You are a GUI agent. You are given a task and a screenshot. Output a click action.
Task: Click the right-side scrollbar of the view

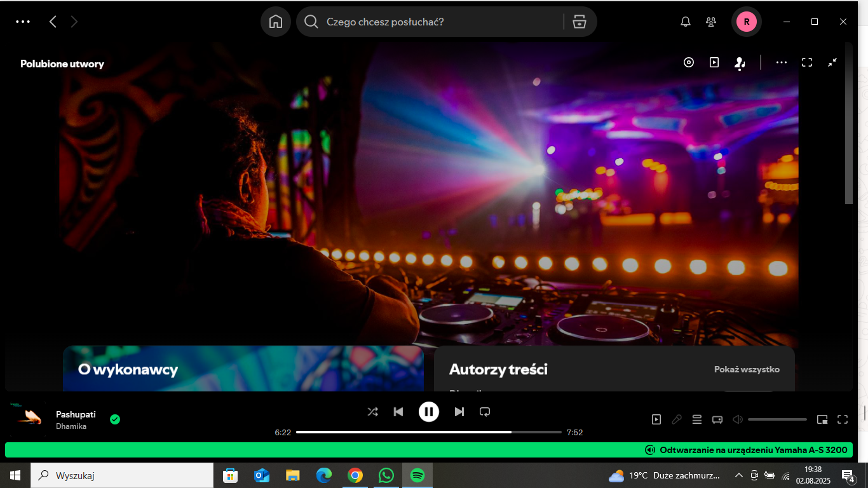point(849,124)
